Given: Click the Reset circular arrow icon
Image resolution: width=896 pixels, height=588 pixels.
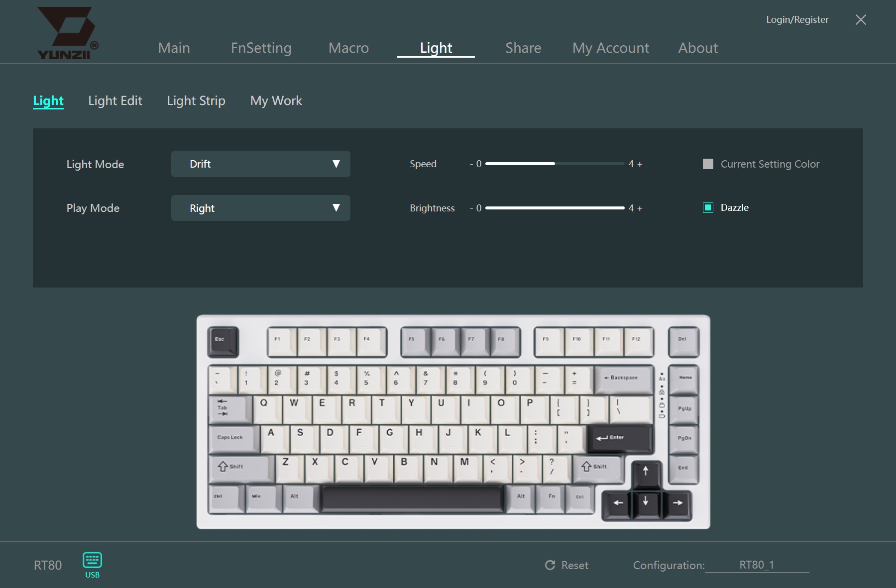Looking at the screenshot, I should (550, 565).
